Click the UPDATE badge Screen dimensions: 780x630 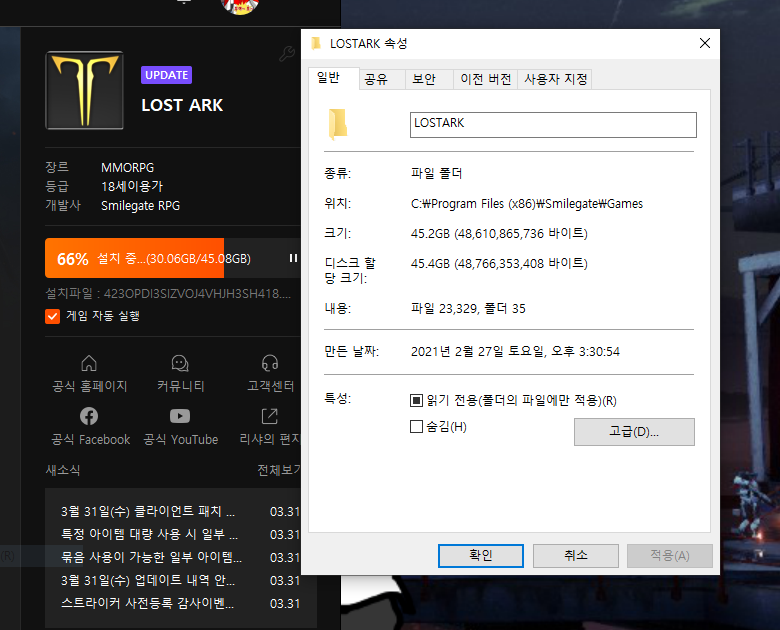point(166,75)
